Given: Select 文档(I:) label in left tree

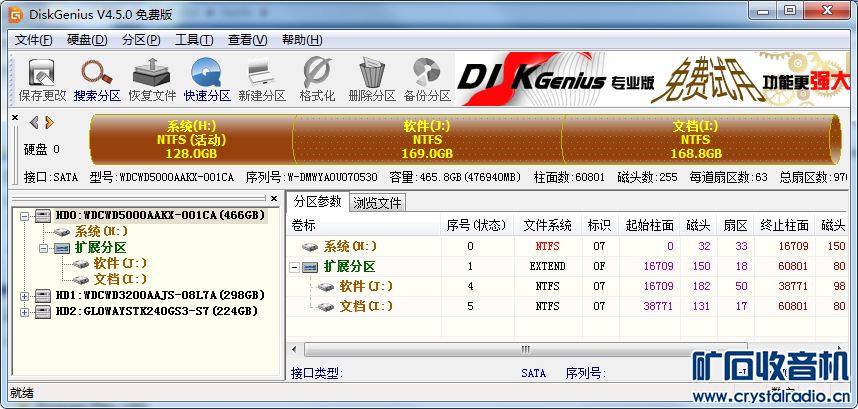Looking at the screenshot, I should 120,280.
